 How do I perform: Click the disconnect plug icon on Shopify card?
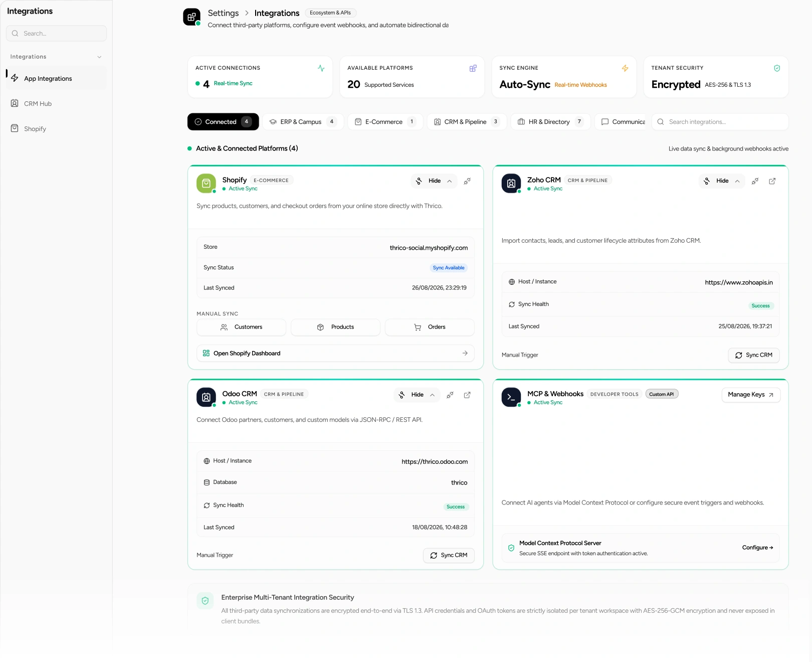467,181
